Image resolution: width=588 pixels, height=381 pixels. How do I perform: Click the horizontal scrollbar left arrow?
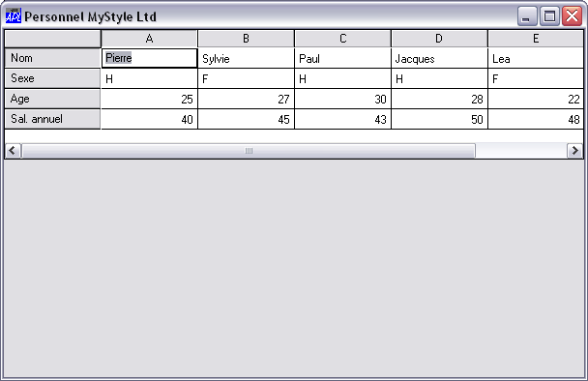[13, 151]
